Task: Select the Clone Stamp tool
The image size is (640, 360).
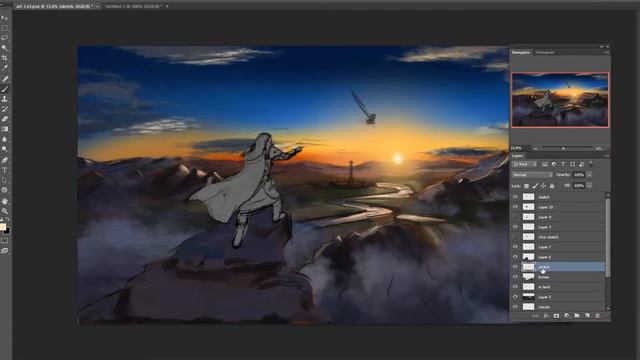Action: pos(4,99)
